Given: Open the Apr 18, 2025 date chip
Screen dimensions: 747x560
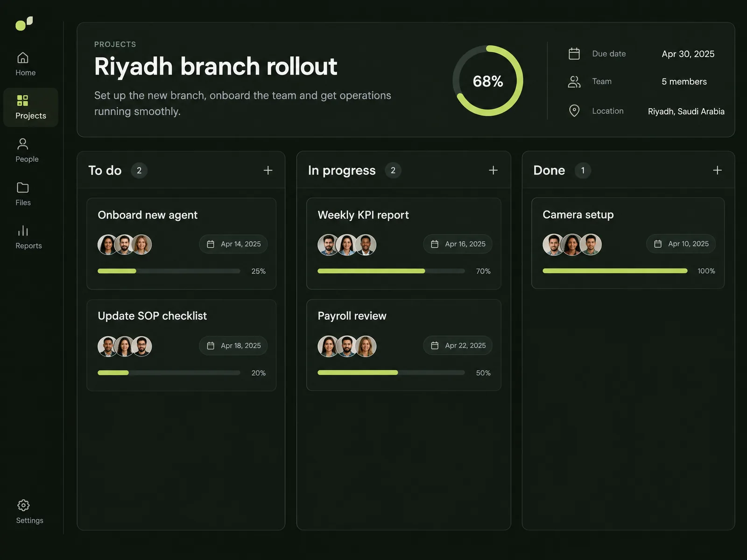Looking at the screenshot, I should click(x=233, y=346).
